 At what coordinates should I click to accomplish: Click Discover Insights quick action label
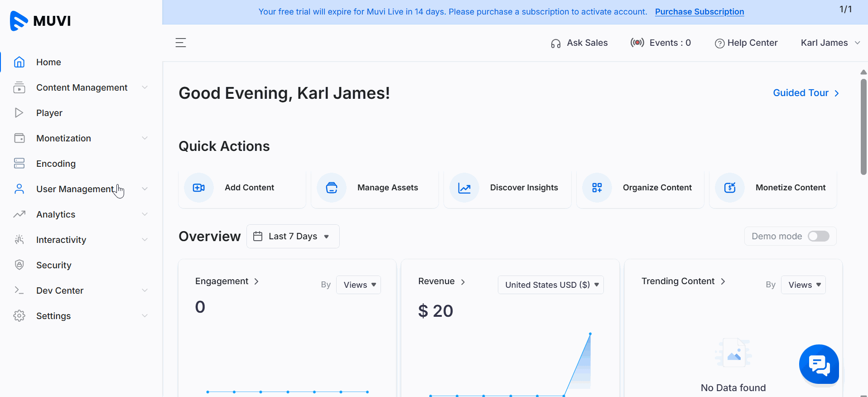pyautogui.click(x=524, y=188)
